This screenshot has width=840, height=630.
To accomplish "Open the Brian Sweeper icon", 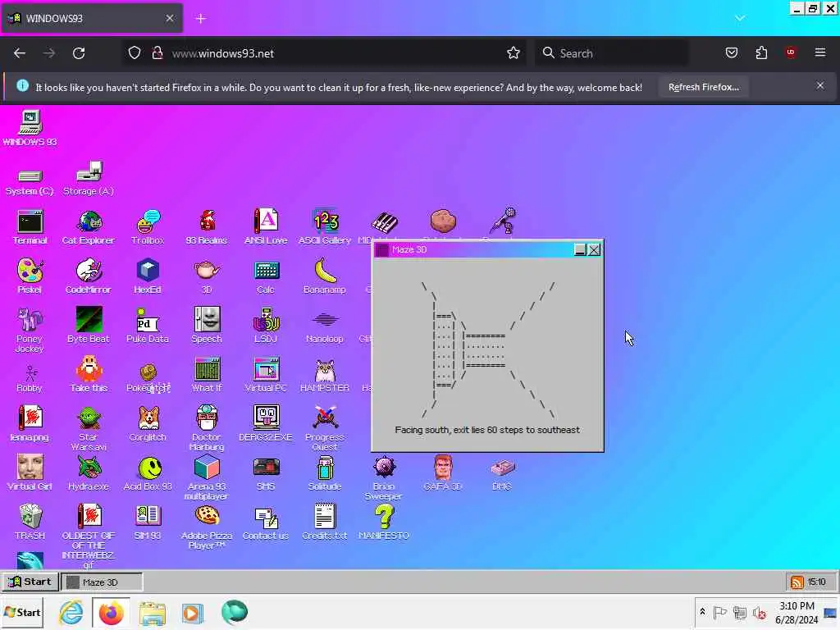I will tap(384, 478).
